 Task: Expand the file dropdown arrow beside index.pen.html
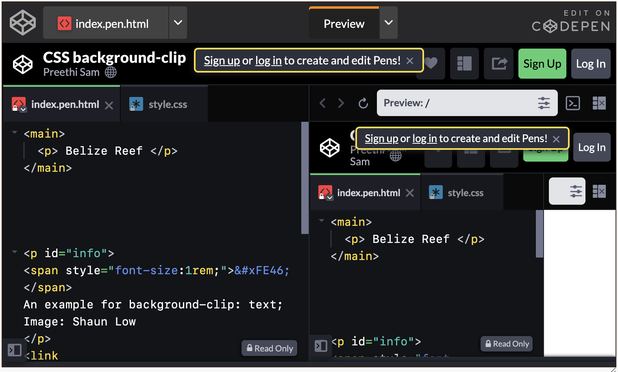coord(178,23)
